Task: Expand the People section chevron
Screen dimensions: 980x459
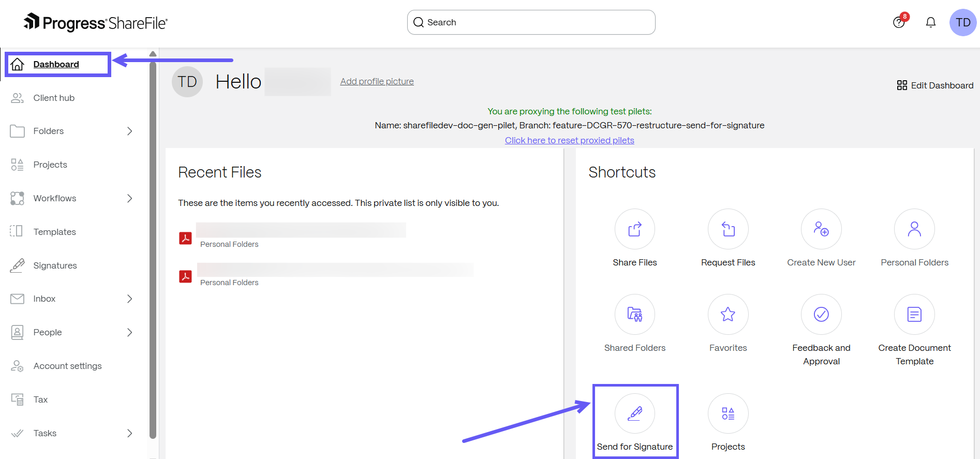Action: click(130, 332)
